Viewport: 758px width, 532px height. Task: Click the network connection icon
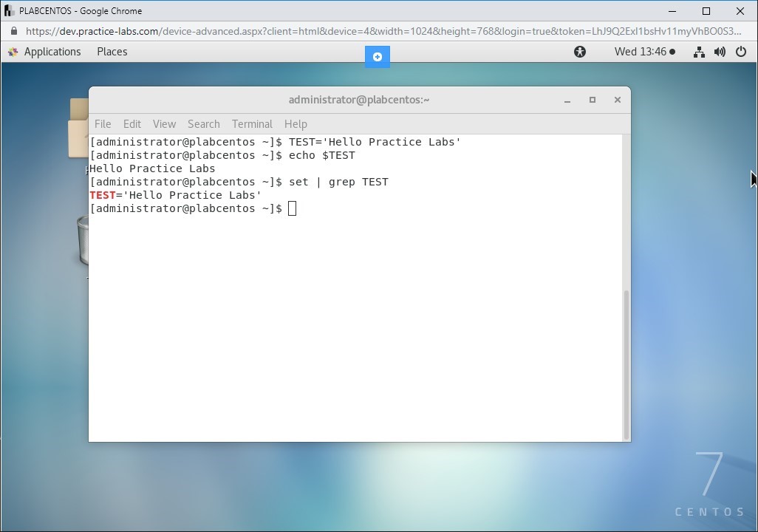point(699,52)
